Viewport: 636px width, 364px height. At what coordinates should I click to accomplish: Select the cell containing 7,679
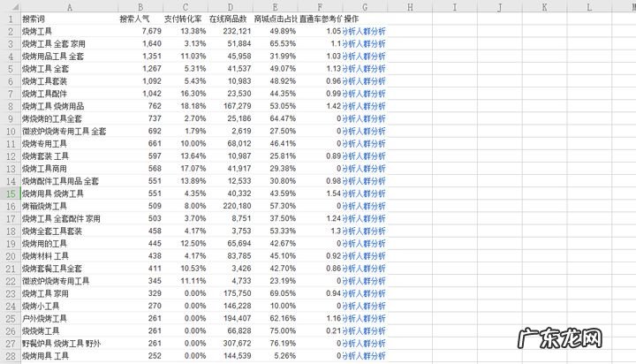(140, 31)
